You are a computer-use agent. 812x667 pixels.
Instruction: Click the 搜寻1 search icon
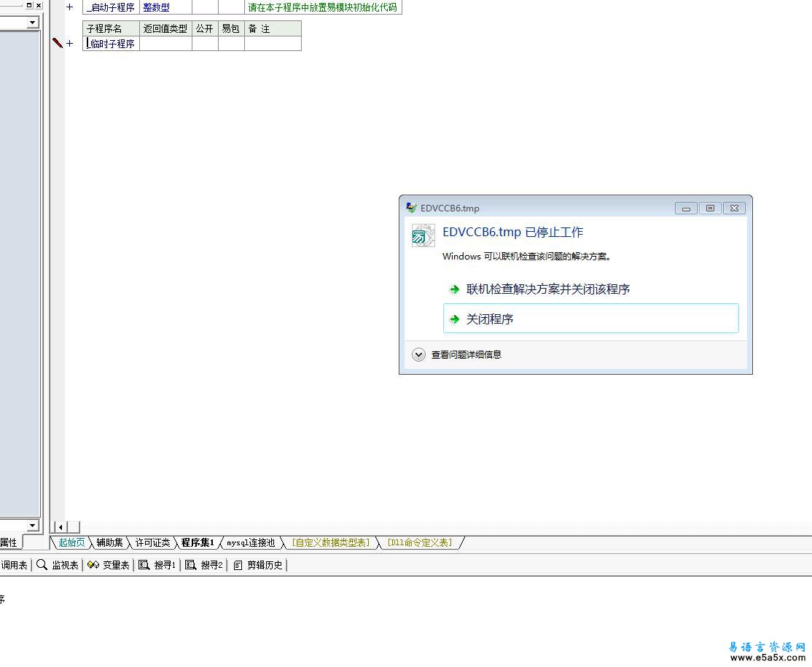144,565
